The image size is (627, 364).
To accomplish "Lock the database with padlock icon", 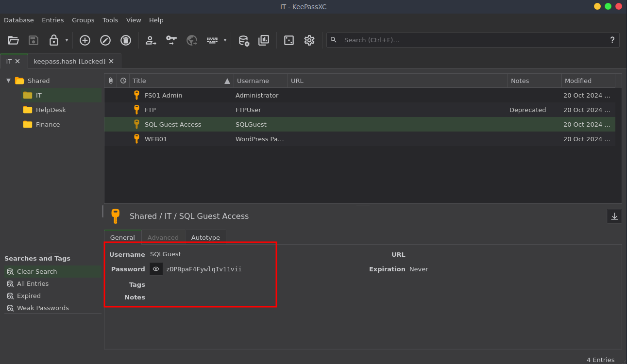I will click(54, 40).
